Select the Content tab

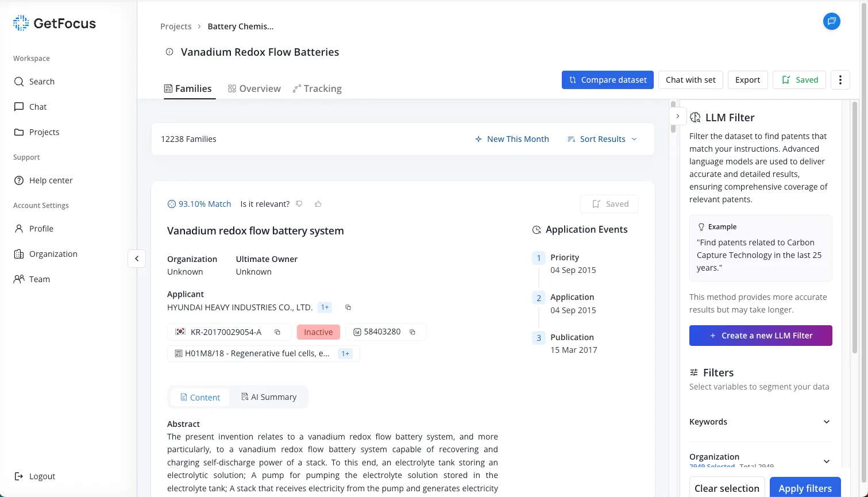[x=200, y=397]
